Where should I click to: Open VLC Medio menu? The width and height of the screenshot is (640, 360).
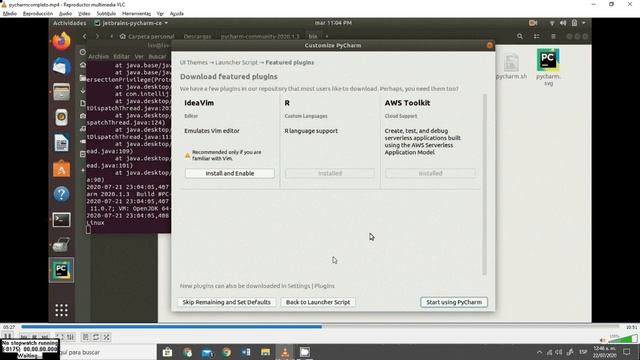10,13
